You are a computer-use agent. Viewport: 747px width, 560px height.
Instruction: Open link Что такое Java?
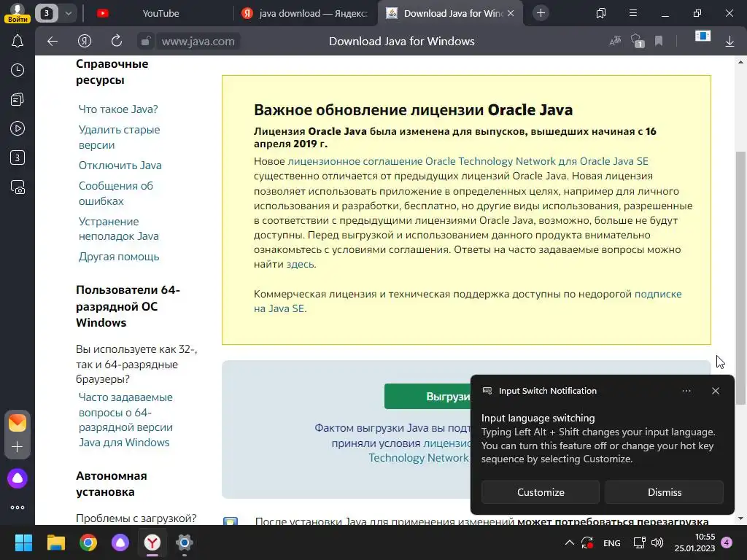click(x=118, y=109)
